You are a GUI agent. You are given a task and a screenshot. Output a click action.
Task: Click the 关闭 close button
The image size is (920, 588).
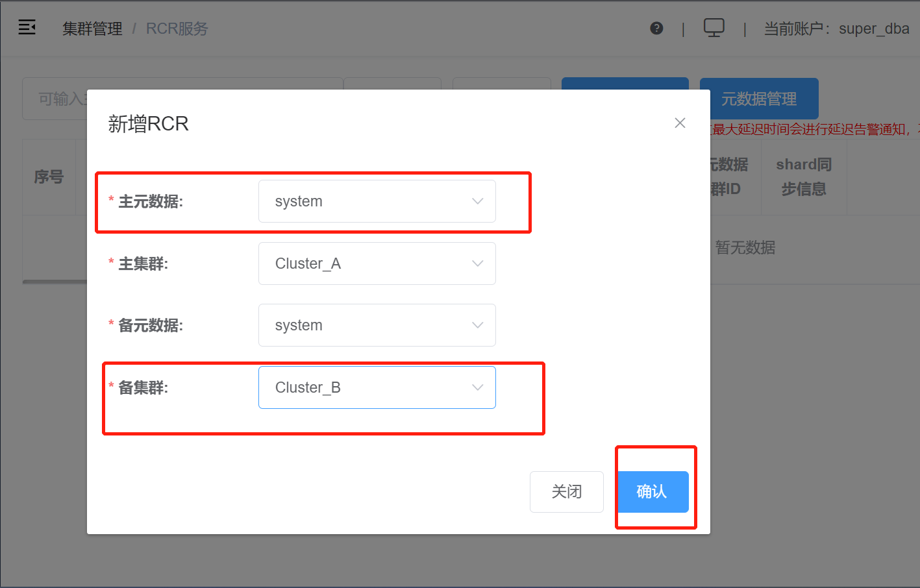pyautogui.click(x=567, y=492)
